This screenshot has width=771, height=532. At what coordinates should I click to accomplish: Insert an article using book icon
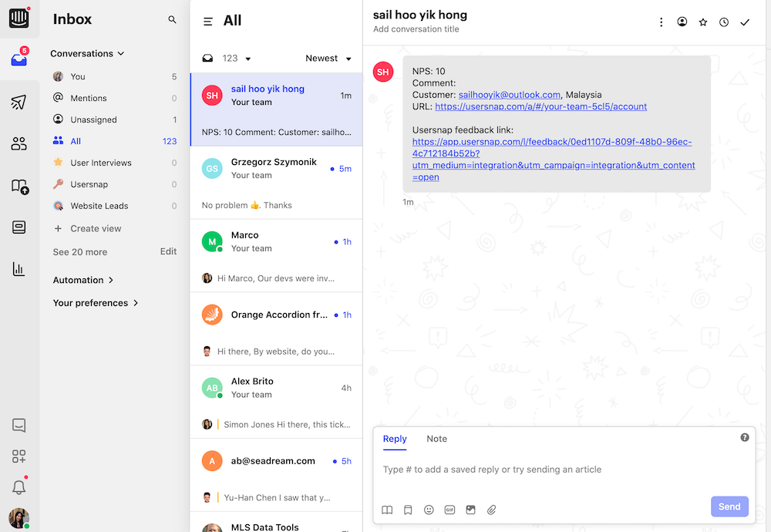pos(388,510)
